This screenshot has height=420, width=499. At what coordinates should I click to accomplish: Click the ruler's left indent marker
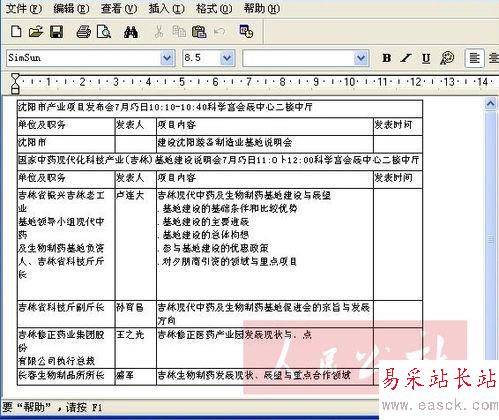15,83
